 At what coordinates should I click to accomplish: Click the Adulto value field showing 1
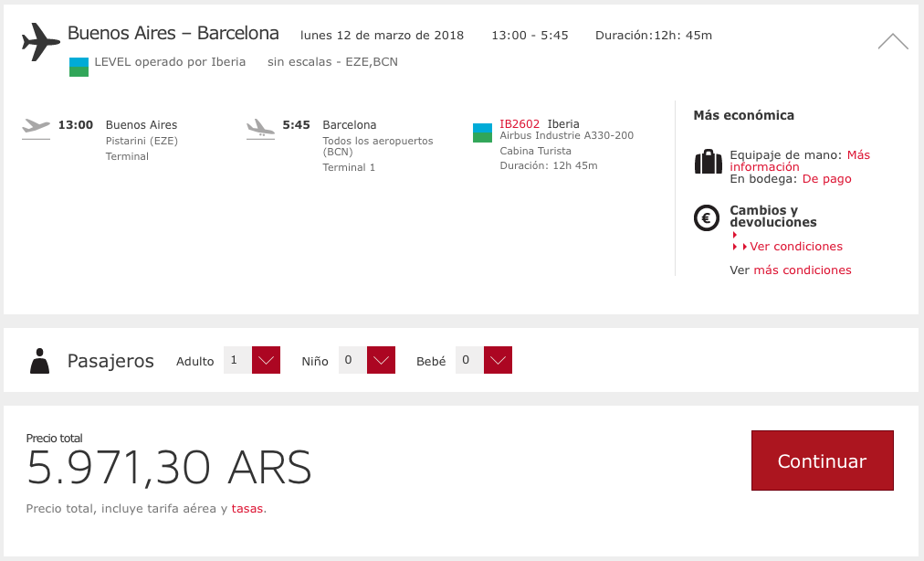coord(237,360)
